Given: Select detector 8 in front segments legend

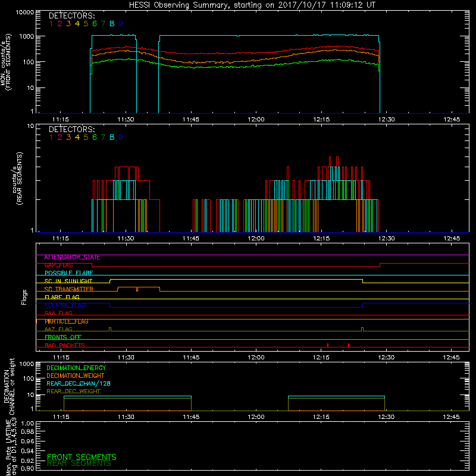Looking at the screenshot, I should (112, 24).
